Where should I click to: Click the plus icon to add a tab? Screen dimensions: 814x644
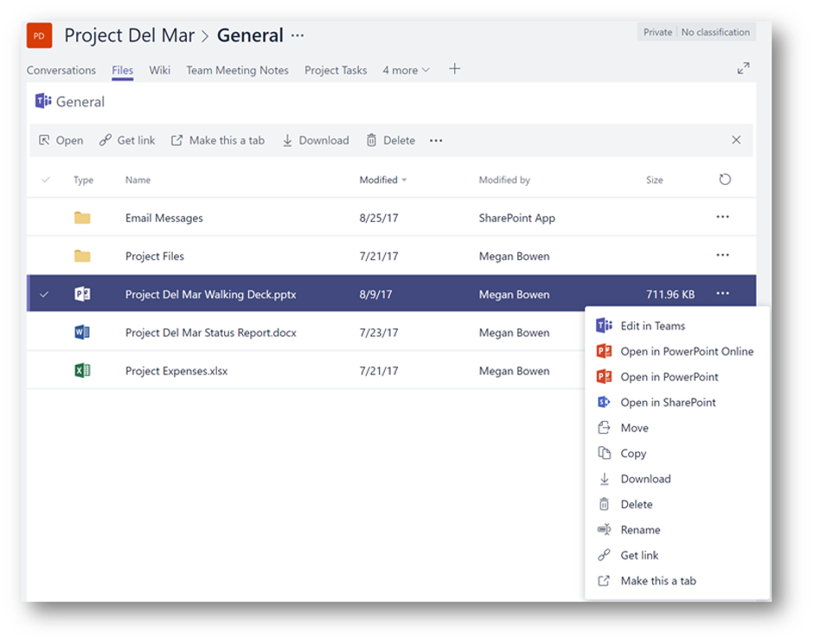[x=454, y=69]
